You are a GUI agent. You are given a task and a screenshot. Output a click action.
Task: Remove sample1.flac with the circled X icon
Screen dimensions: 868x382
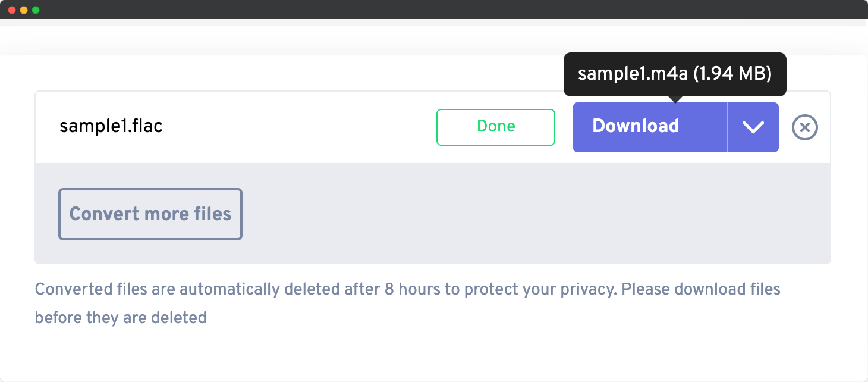(805, 127)
